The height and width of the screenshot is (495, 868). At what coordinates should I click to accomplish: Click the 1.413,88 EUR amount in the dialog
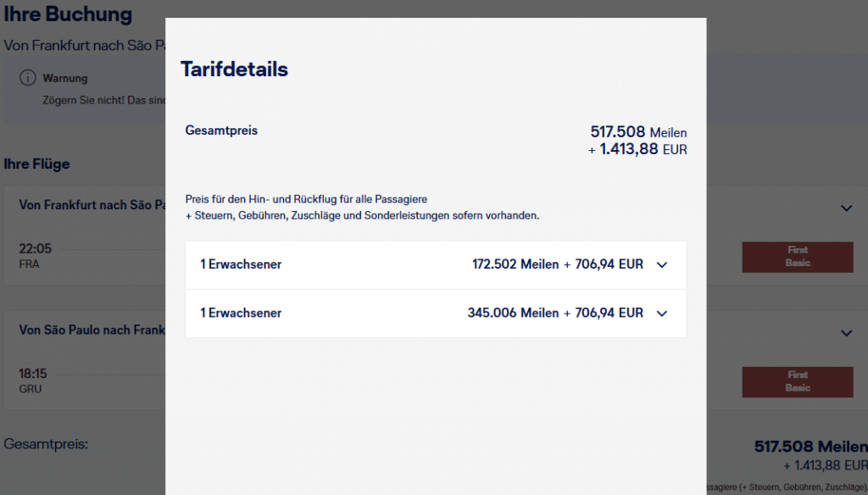tap(643, 150)
